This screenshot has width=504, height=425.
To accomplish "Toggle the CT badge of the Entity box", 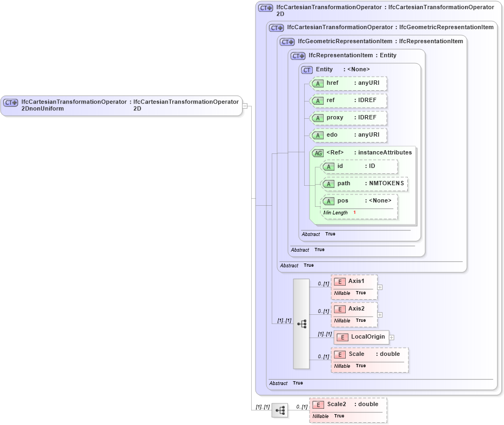I will point(306,70).
